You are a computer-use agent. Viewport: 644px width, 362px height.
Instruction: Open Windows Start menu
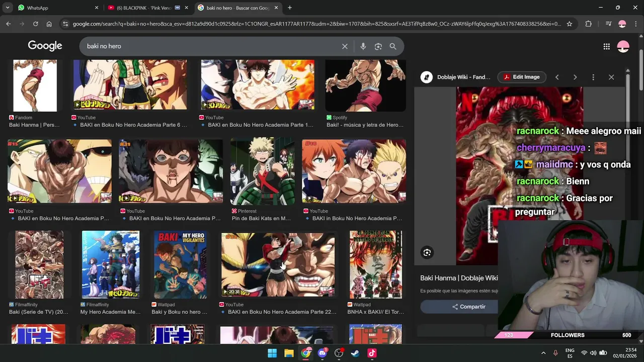click(272, 353)
